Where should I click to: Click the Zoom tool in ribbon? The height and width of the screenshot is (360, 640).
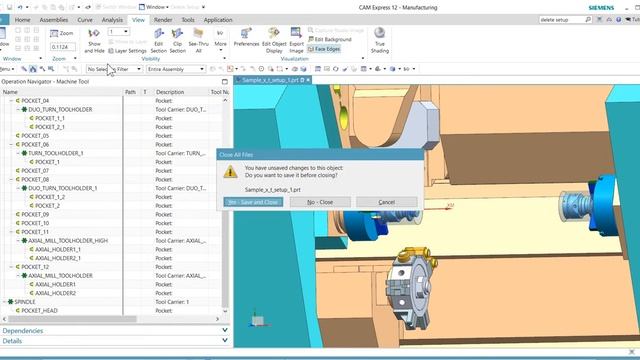tap(62, 33)
